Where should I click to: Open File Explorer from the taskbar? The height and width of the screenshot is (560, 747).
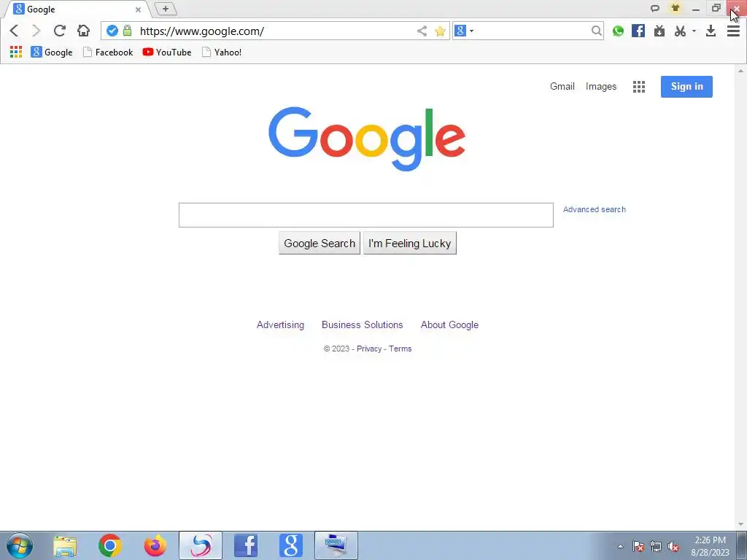click(65, 545)
